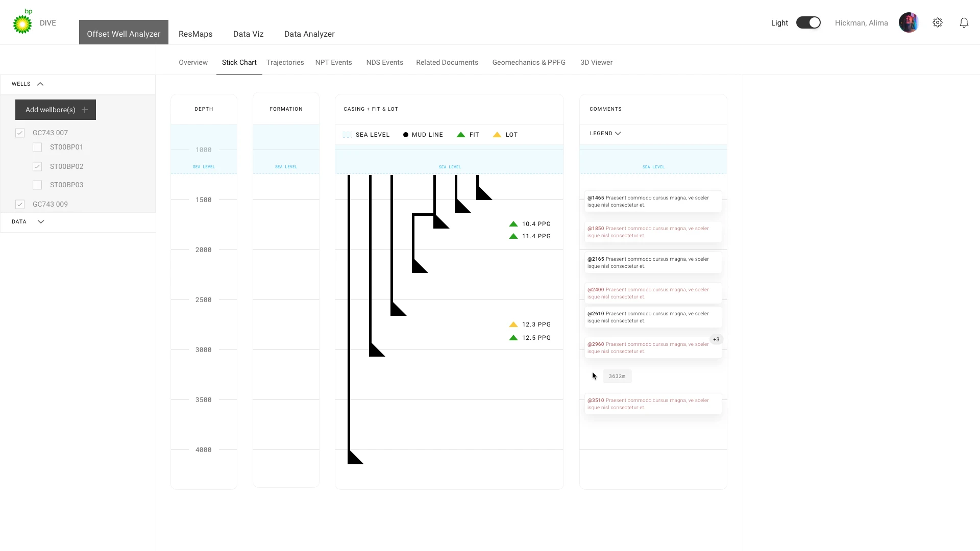Toggle the Light mode switch

point(808,22)
